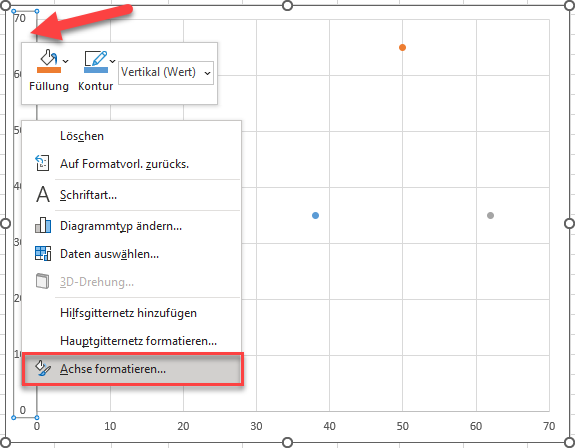Click the Auf Formatvorl. zurücks. reset icon

(42, 163)
